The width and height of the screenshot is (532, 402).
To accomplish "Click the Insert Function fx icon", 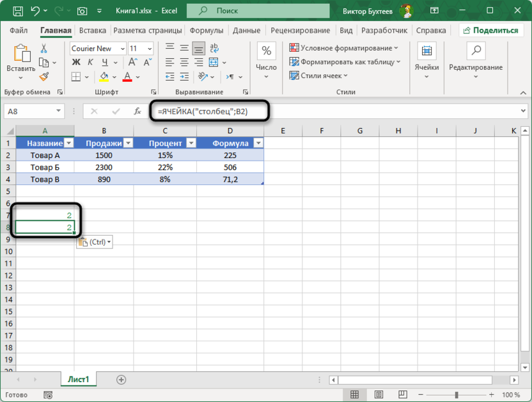I will click(x=137, y=111).
